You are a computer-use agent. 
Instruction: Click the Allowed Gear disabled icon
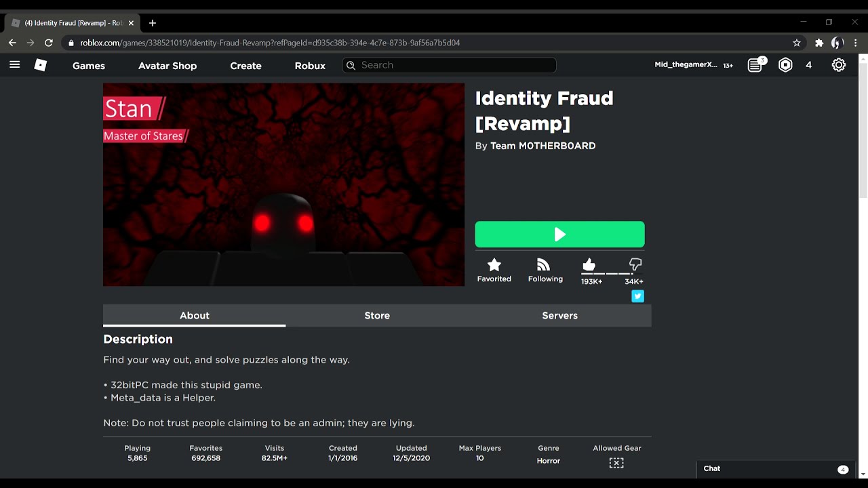(x=616, y=463)
